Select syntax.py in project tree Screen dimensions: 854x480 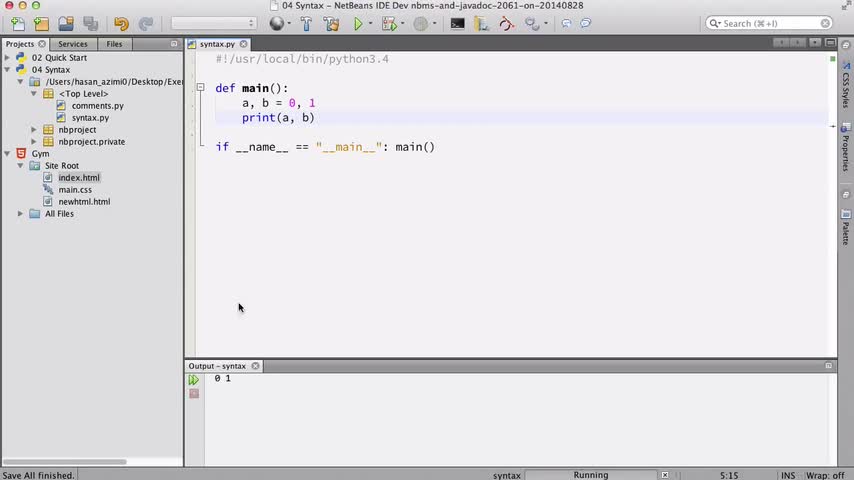pos(90,118)
